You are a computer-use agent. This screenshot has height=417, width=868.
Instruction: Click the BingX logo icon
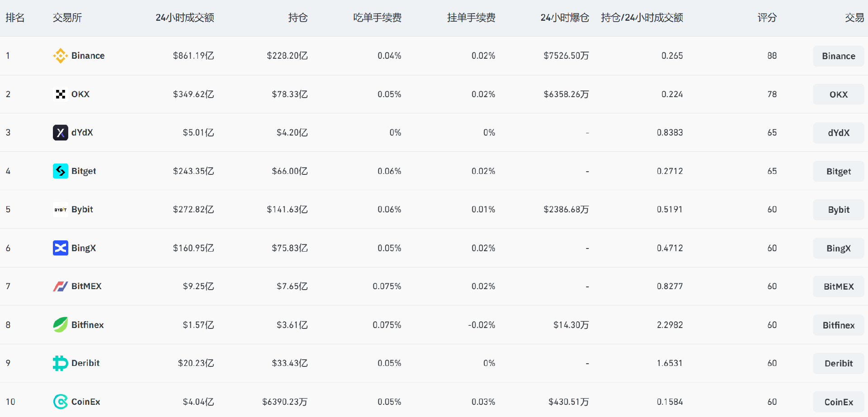click(60, 248)
